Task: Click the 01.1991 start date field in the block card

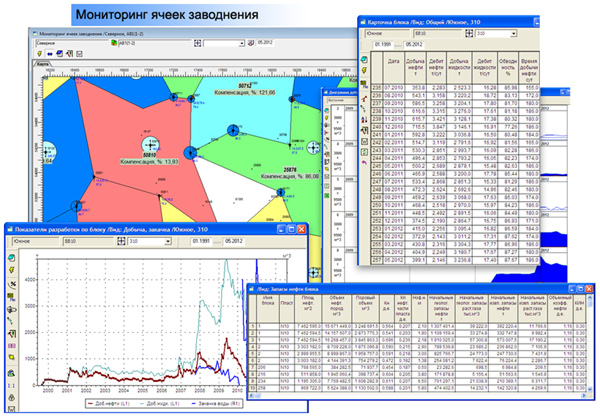Action: click(x=383, y=44)
